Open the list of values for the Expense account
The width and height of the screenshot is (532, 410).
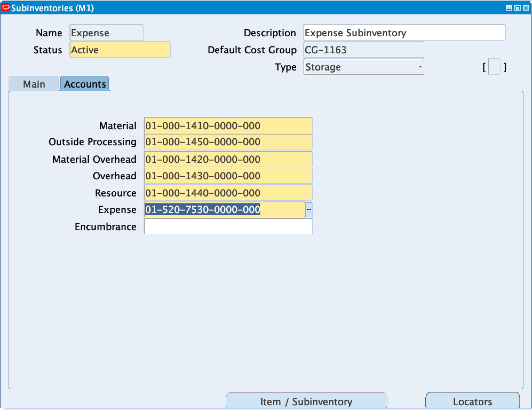point(309,210)
